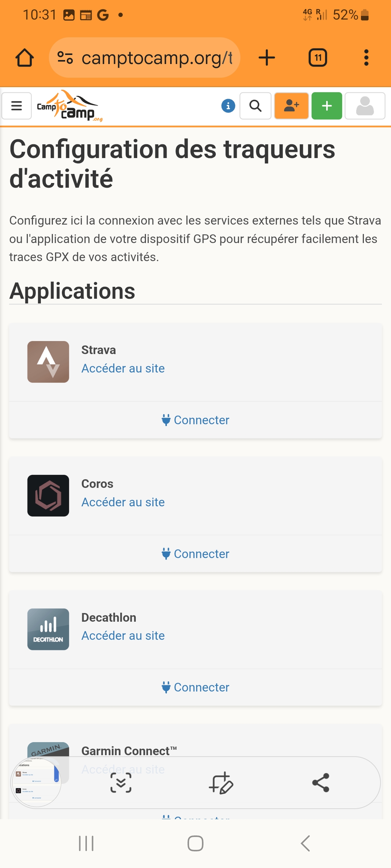
Task: Open Strava's Accéder au site link
Action: [123, 368]
